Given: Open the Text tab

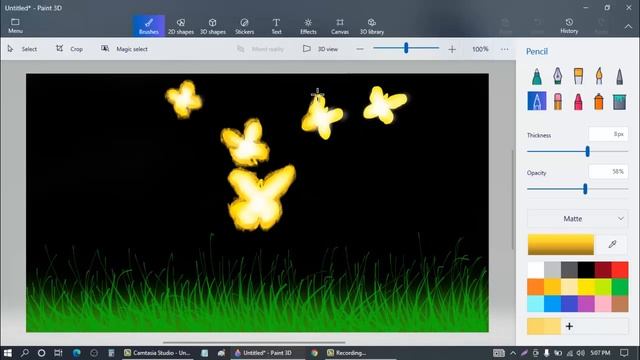Looking at the screenshot, I should pyautogui.click(x=276, y=26).
